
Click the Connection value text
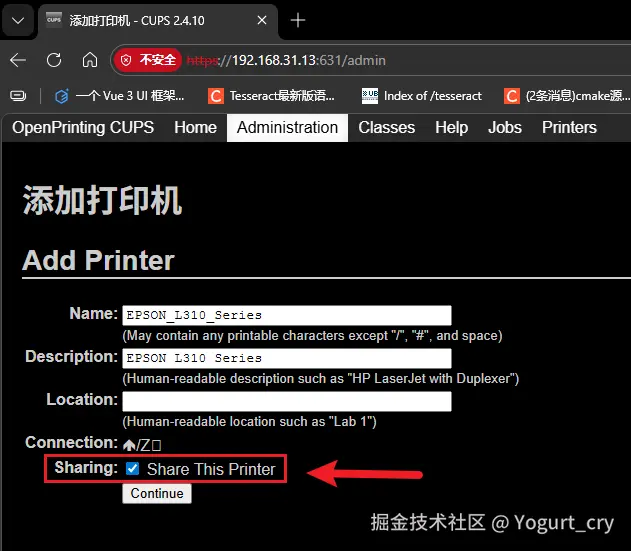(x=142, y=445)
